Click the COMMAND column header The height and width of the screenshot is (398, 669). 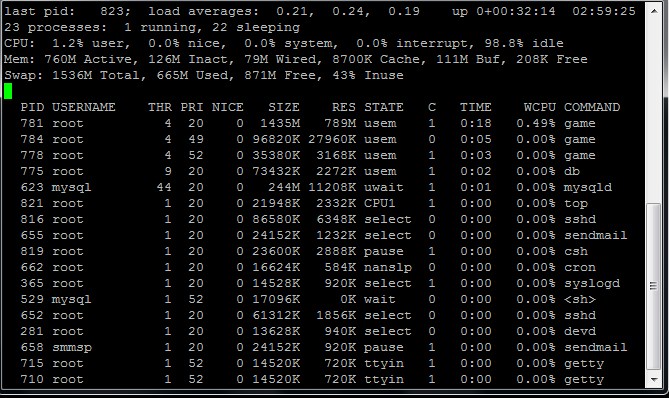pyautogui.click(x=592, y=107)
